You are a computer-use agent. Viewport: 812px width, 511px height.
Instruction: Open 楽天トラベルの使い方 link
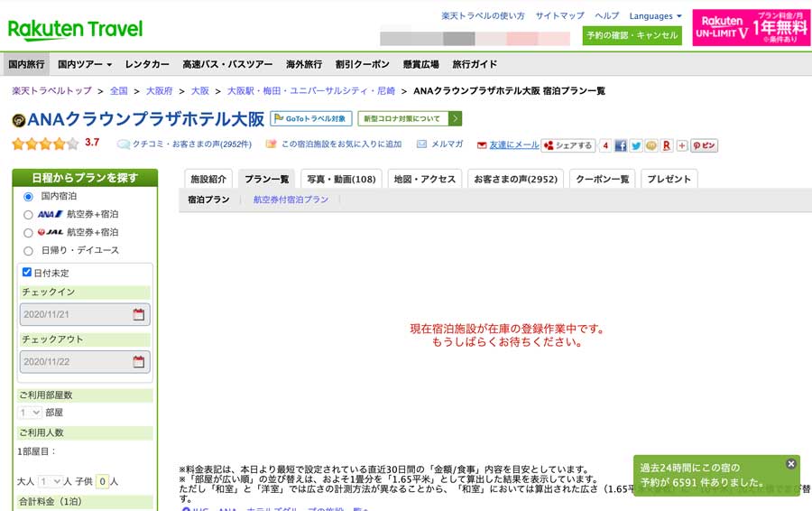[483, 16]
